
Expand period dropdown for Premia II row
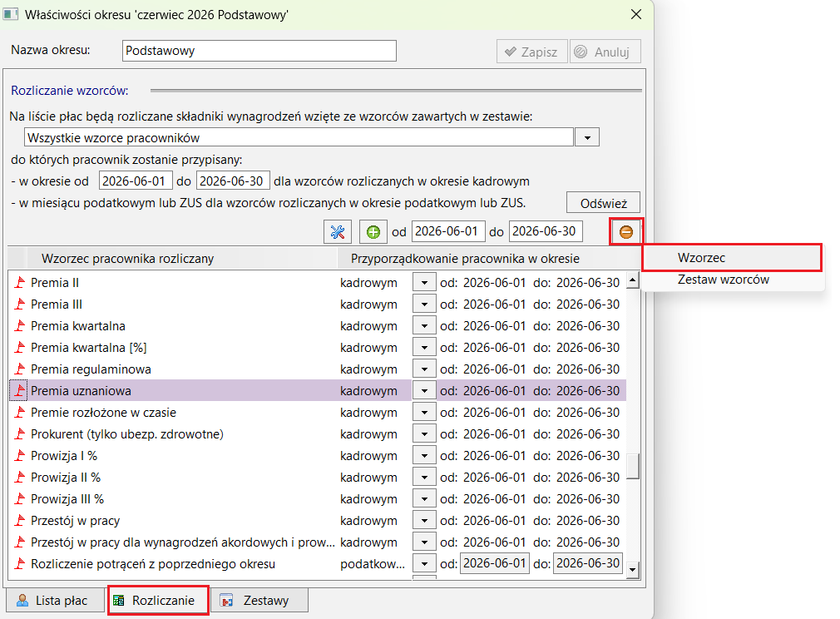click(x=424, y=282)
